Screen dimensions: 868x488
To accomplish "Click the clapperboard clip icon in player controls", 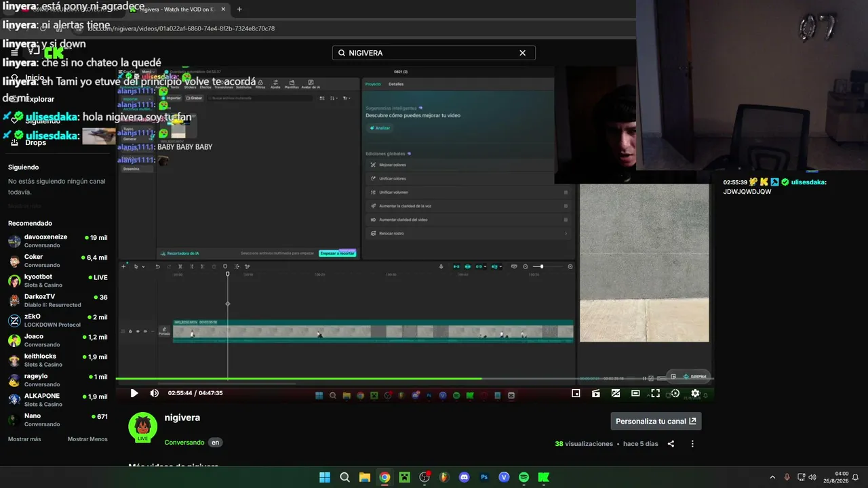I will [x=595, y=393].
